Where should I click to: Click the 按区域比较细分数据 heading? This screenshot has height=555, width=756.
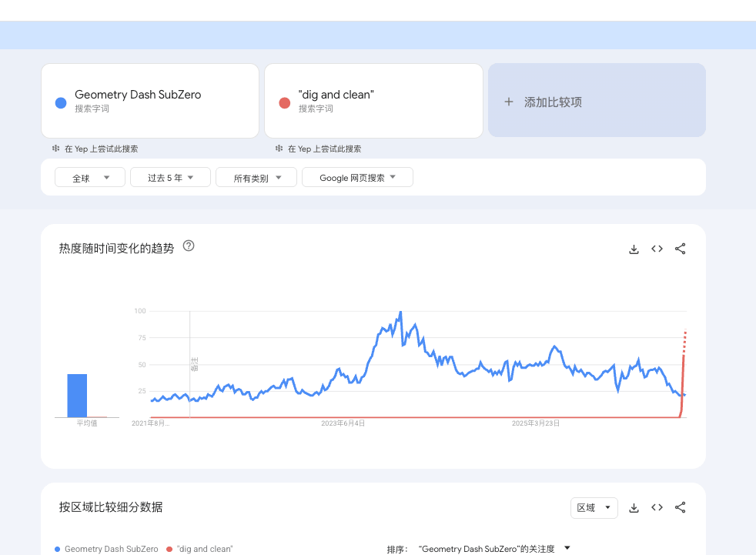point(111,507)
